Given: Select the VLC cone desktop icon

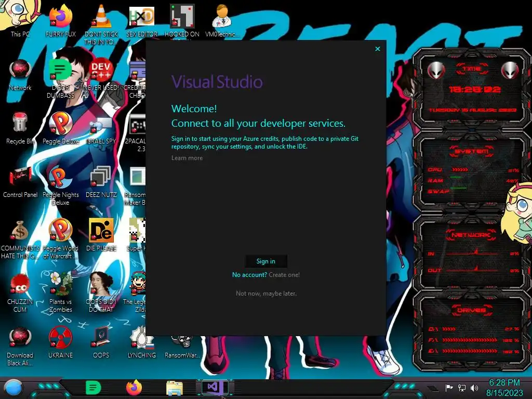Looking at the screenshot, I should click(101, 24).
